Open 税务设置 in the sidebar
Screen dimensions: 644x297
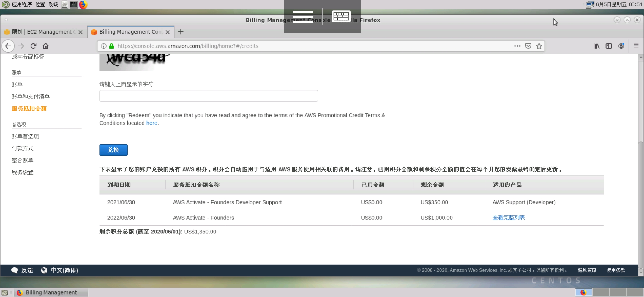(23, 172)
